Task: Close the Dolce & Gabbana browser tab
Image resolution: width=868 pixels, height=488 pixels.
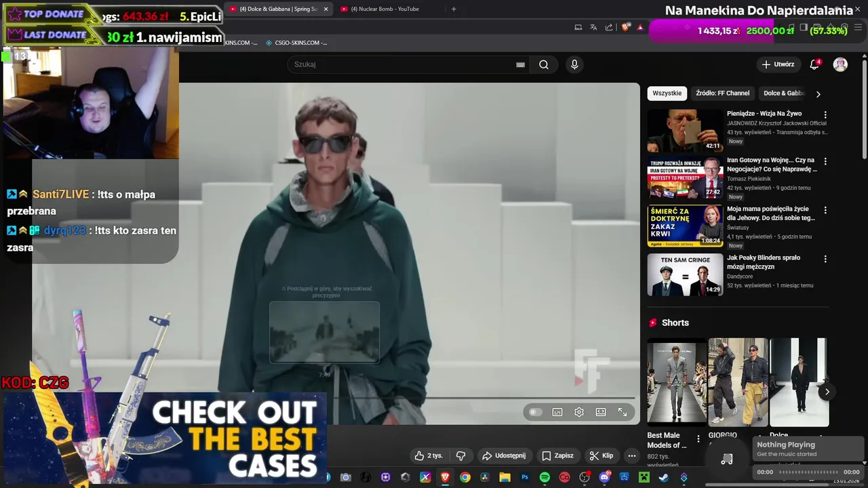Action: pos(326,9)
